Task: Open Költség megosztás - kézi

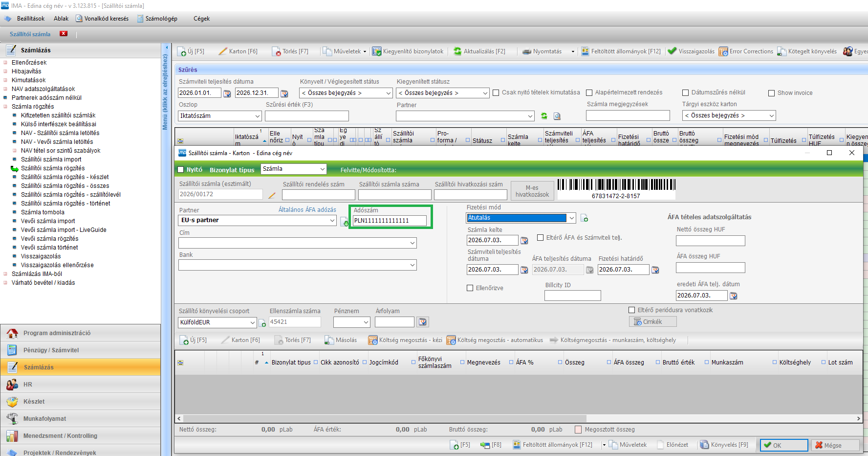Action: click(405, 340)
